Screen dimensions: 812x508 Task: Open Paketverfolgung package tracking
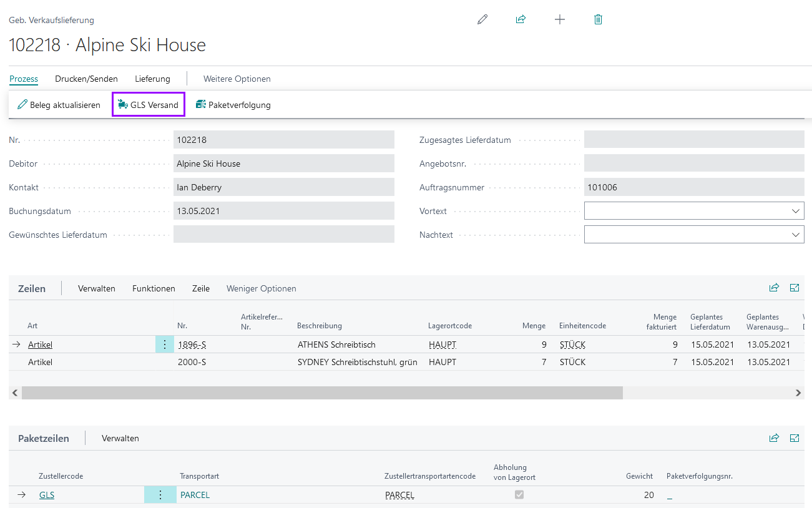pyautogui.click(x=233, y=105)
